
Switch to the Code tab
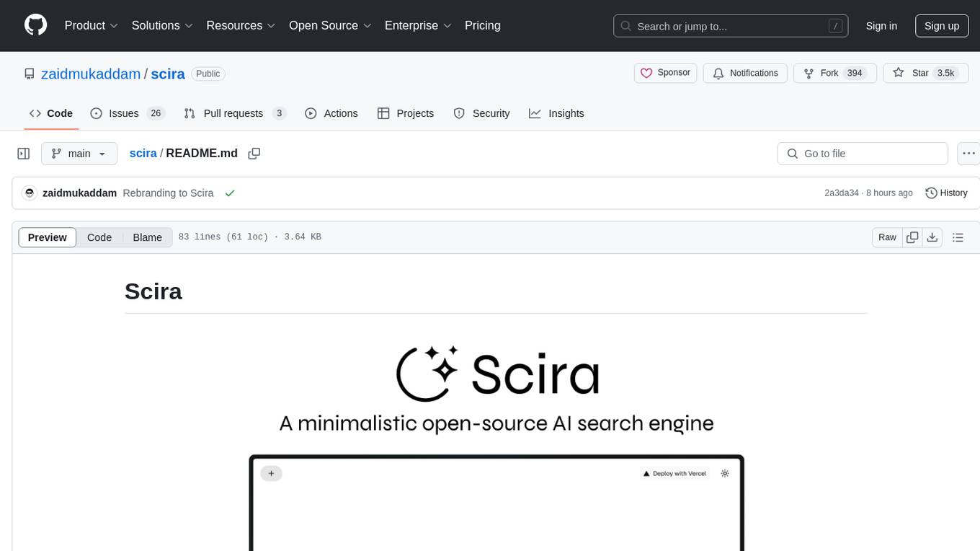click(x=51, y=113)
